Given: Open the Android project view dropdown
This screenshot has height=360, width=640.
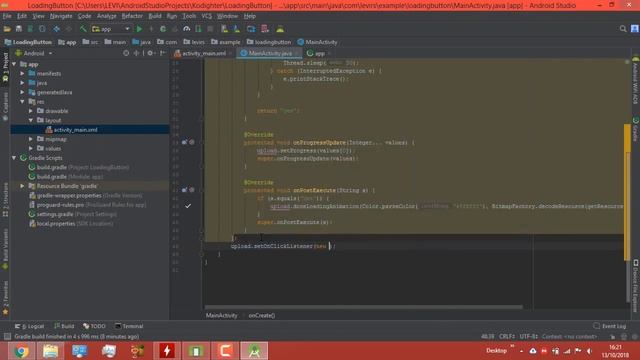Looking at the screenshot, I should click(34, 53).
